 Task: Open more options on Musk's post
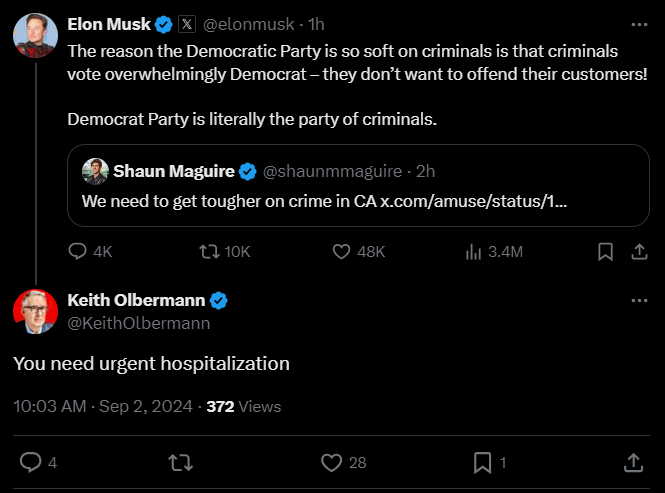pyautogui.click(x=639, y=23)
